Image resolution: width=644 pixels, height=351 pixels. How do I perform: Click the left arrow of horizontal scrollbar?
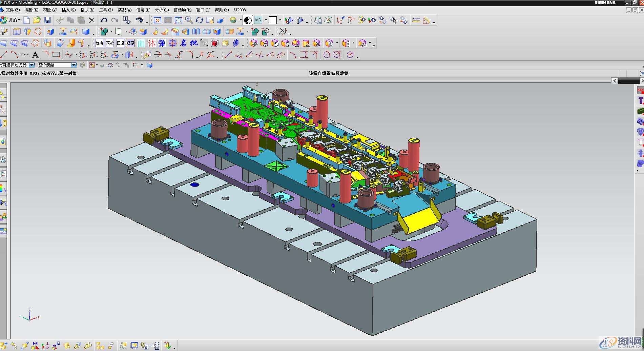coord(615,81)
